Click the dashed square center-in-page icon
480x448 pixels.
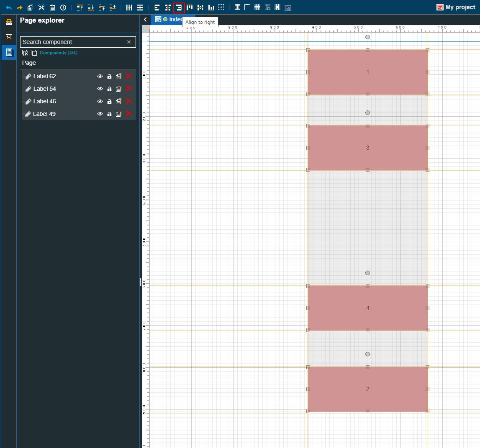pos(221,8)
